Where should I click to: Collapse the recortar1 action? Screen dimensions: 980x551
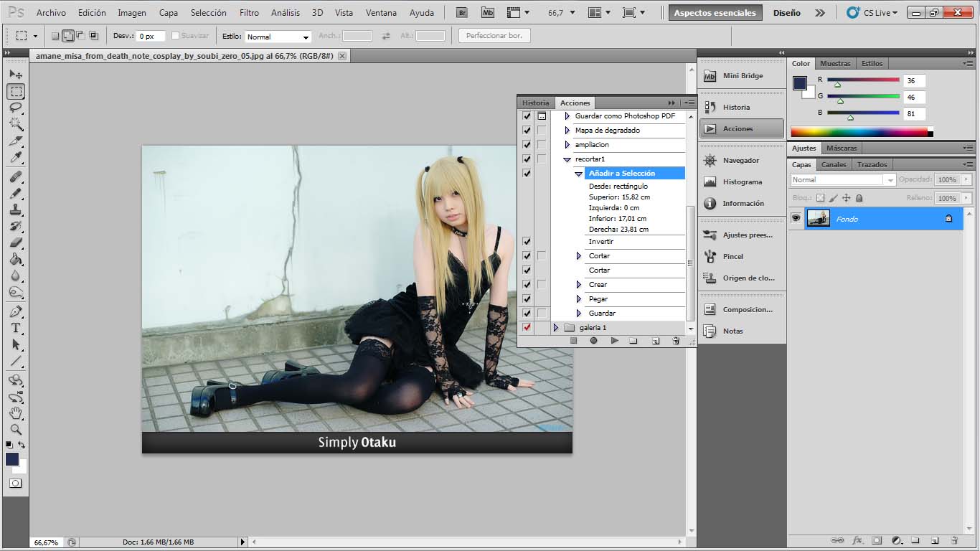tap(567, 159)
